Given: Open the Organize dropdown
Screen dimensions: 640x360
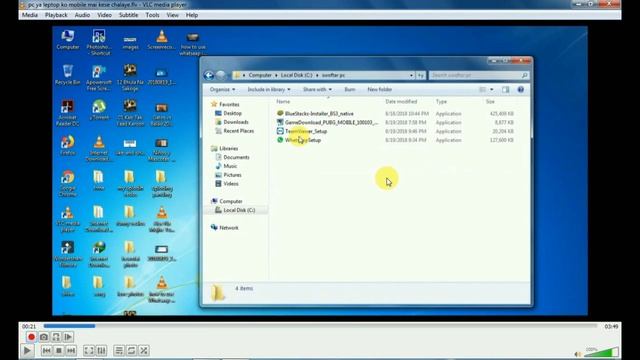Looking at the screenshot, I should click(x=222, y=89).
